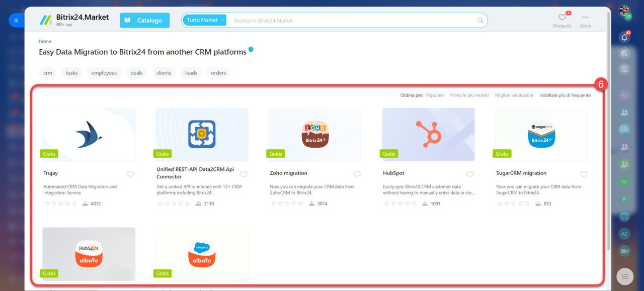The image size is (644, 291).
Task: Open the round menu button in sidebar
Action: click(x=624, y=276)
